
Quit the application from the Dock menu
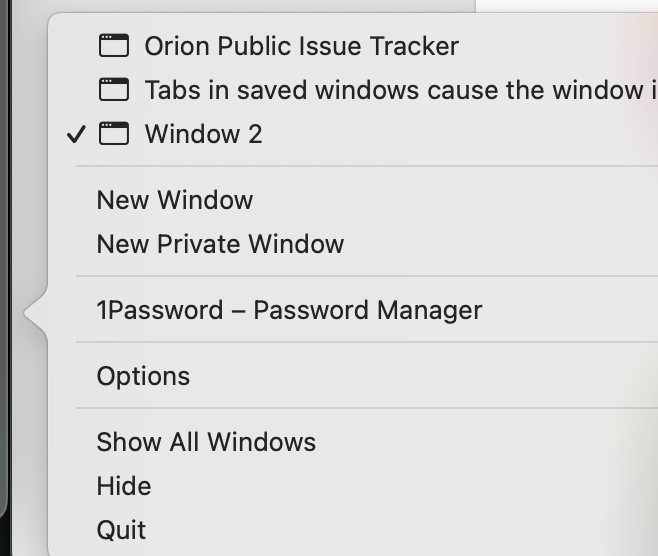(x=121, y=530)
